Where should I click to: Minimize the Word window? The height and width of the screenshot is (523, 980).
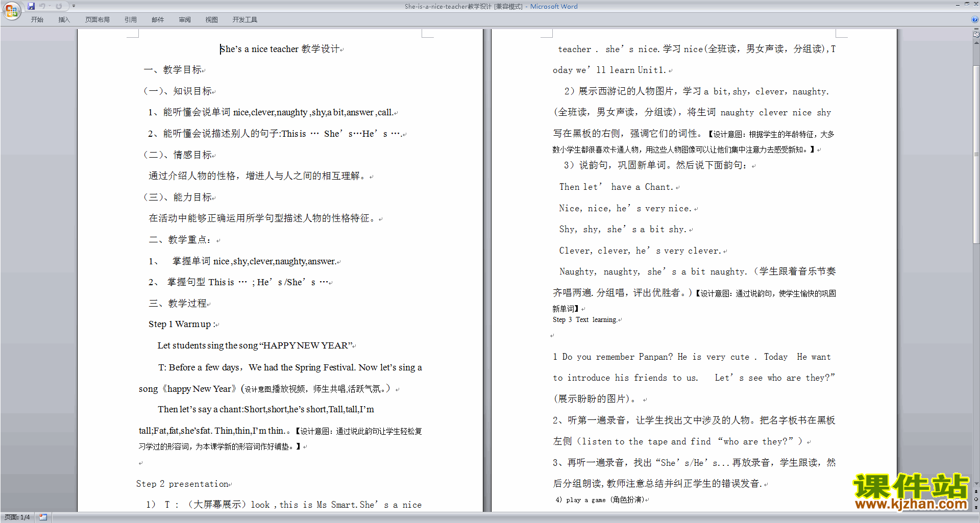(958, 5)
